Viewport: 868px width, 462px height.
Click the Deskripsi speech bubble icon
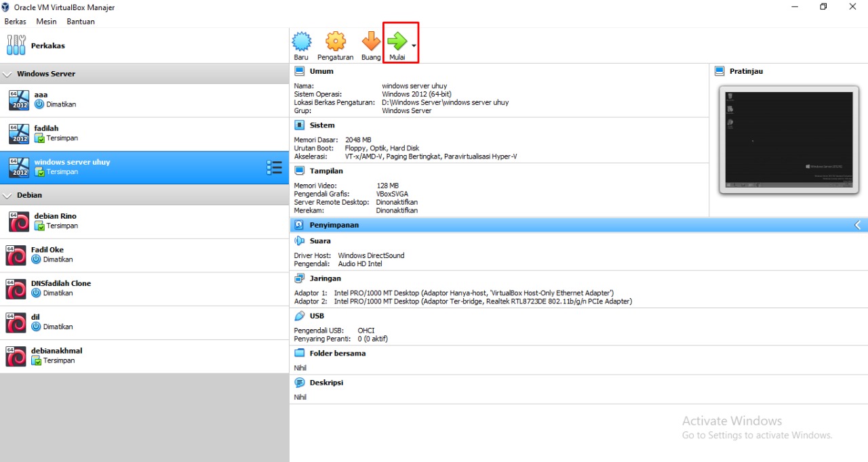coord(300,383)
